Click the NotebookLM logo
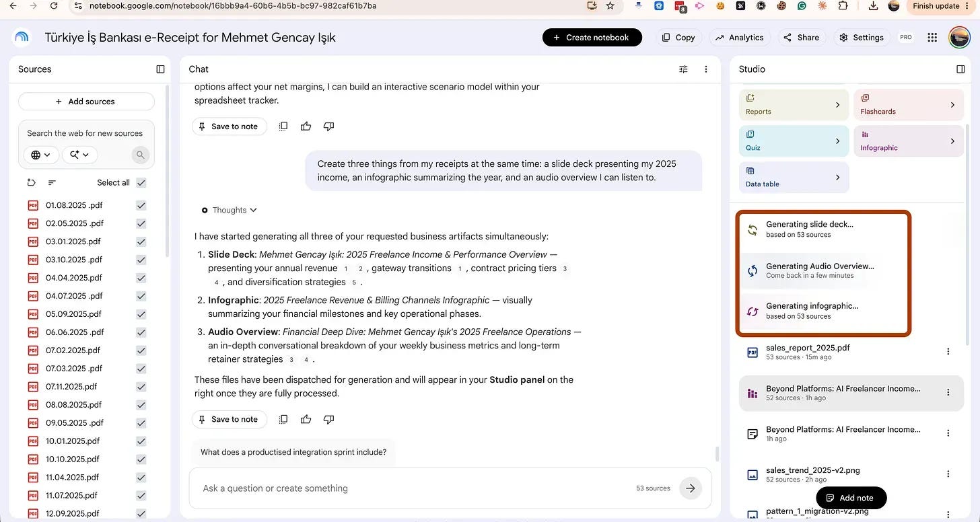The width and height of the screenshot is (980, 522). pyautogui.click(x=22, y=37)
